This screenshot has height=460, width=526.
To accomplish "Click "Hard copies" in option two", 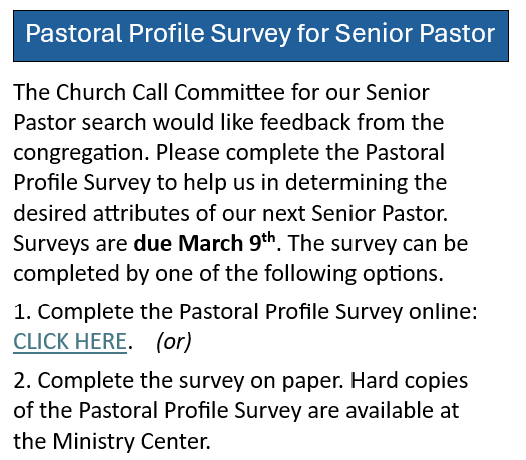I will (x=409, y=380).
